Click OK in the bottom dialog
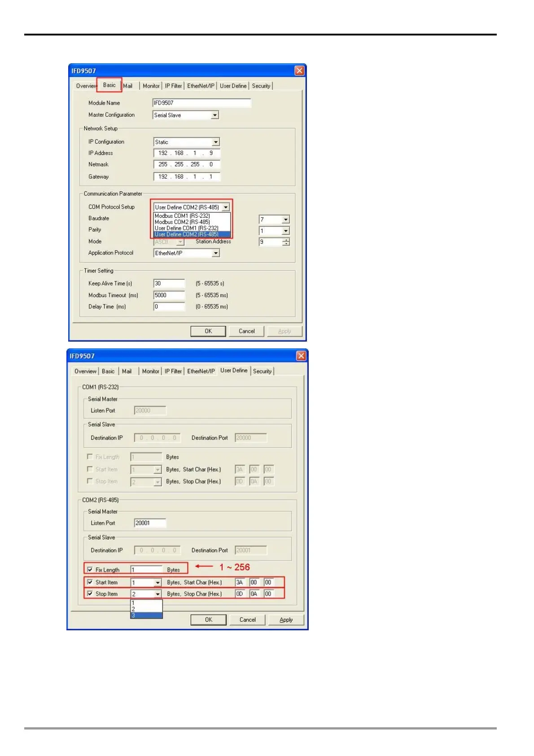This screenshot has width=534, height=756. pos(209,620)
